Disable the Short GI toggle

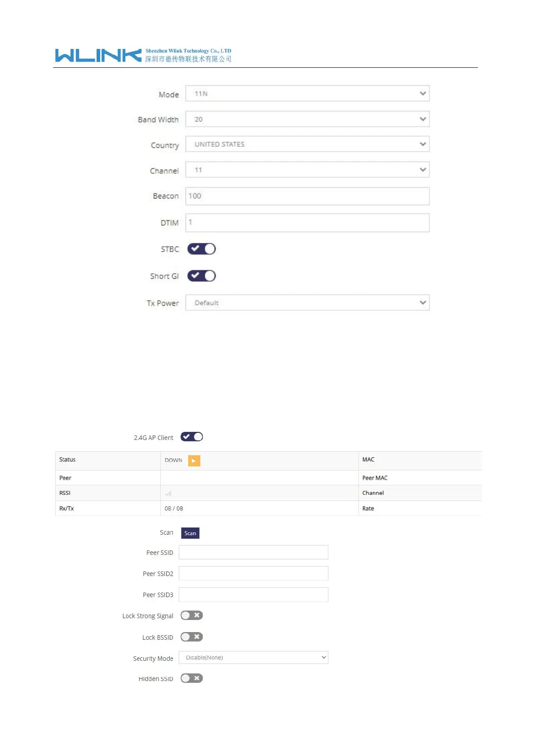click(x=202, y=276)
